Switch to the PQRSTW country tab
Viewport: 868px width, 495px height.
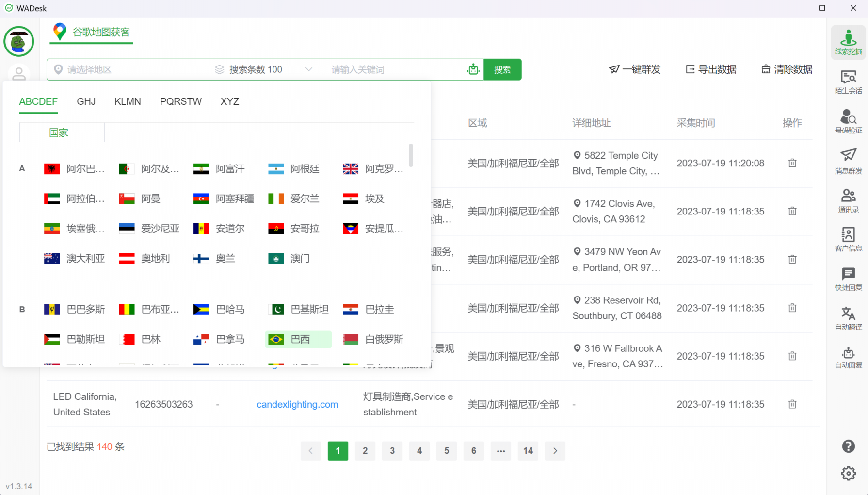coord(180,101)
